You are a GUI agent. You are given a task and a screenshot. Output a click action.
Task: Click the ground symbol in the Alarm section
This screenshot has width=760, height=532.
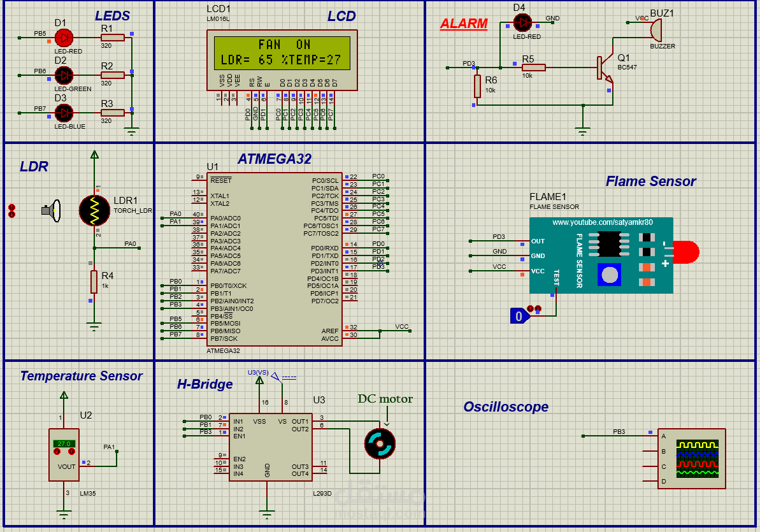point(583,131)
